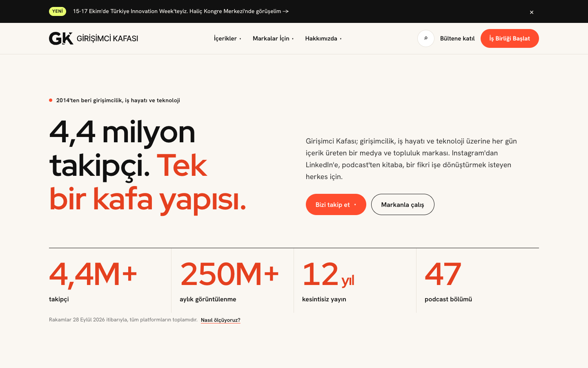This screenshot has width=588, height=368.
Task: Click the '2014'ten beri girişimcilik' tagline
Action: (x=114, y=100)
